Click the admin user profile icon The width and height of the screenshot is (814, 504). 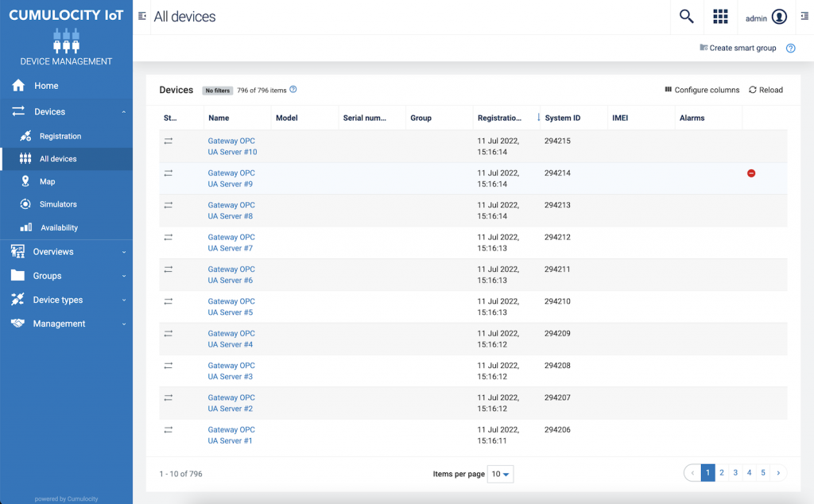[779, 17]
